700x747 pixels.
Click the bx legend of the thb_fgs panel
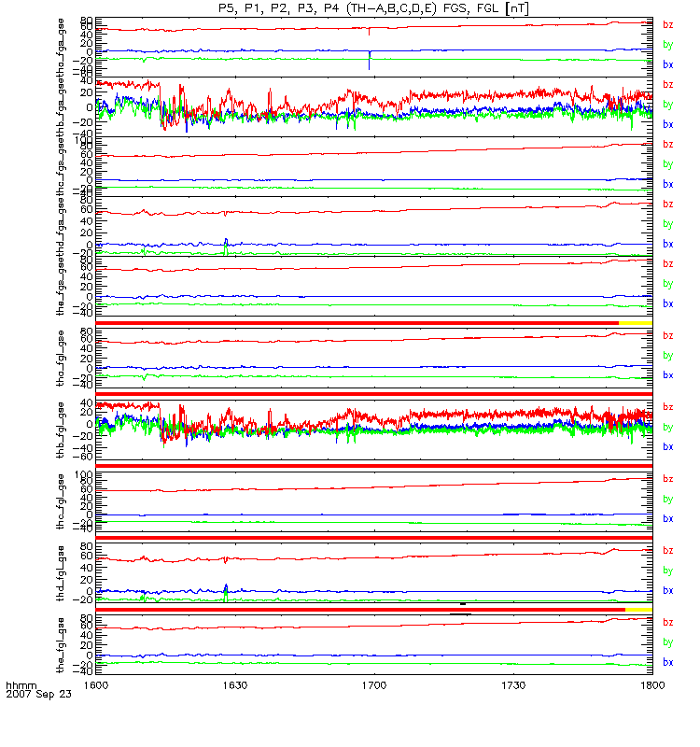(668, 124)
